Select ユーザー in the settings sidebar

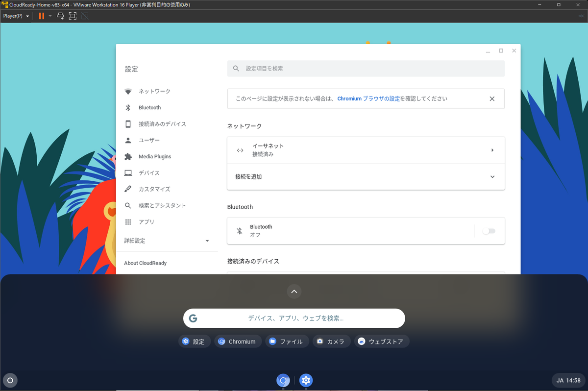[x=149, y=140]
